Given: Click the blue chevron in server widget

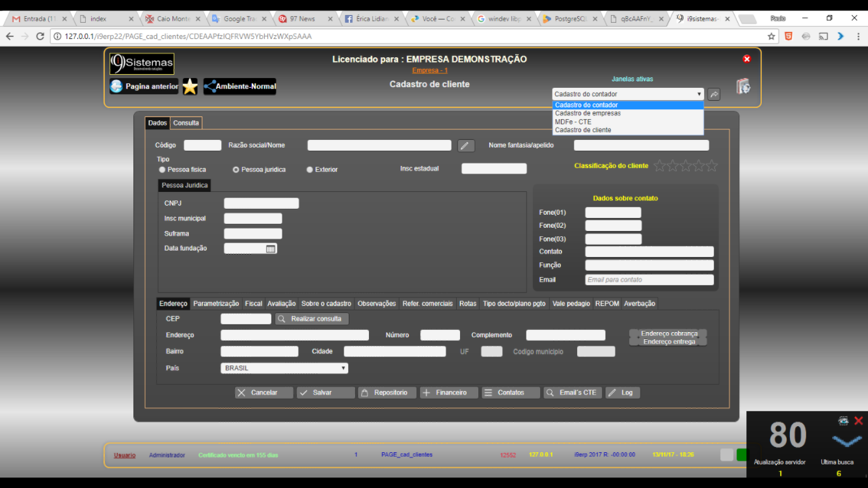Looking at the screenshot, I should (x=847, y=442).
